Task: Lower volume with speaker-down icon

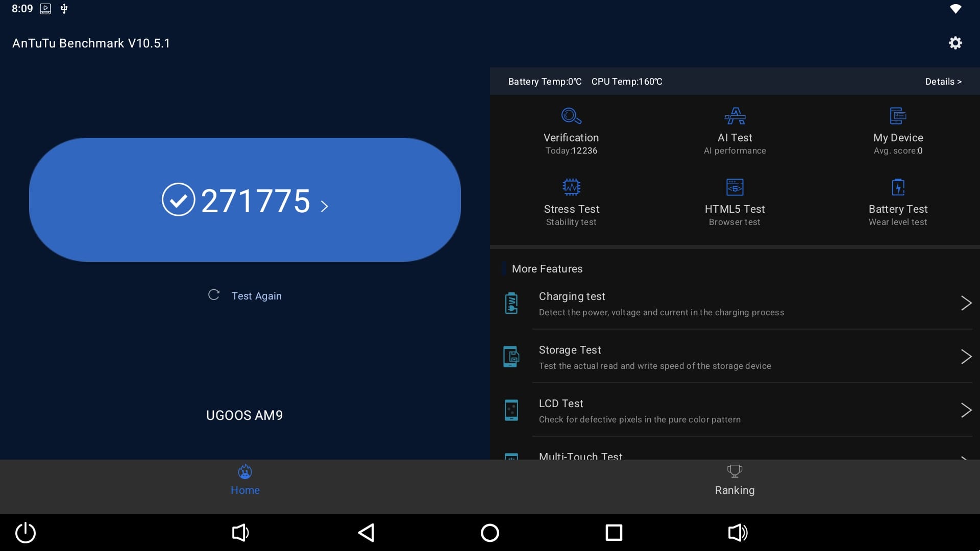Action: 240,533
